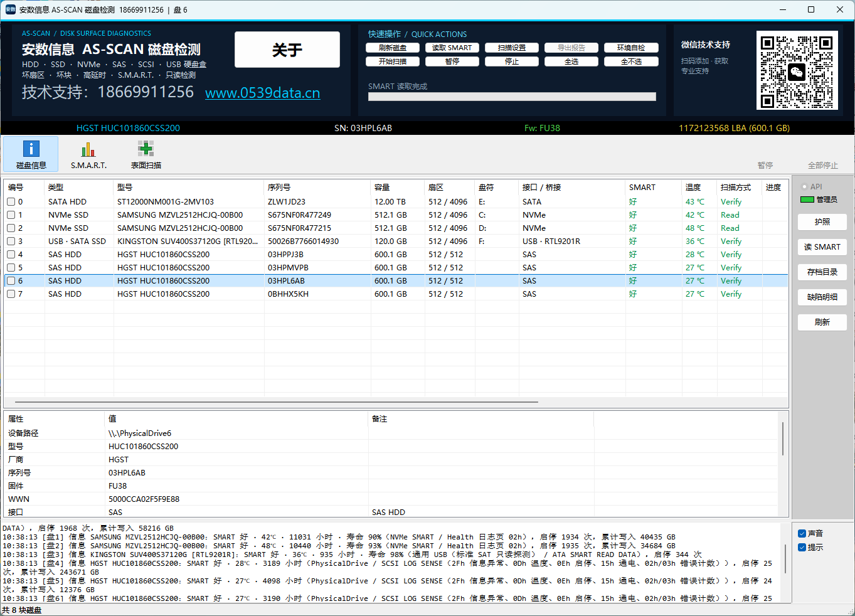The image size is (855, 616).
Task: Select the row with serial 0BHHX5KH
Action: [396, 294]
